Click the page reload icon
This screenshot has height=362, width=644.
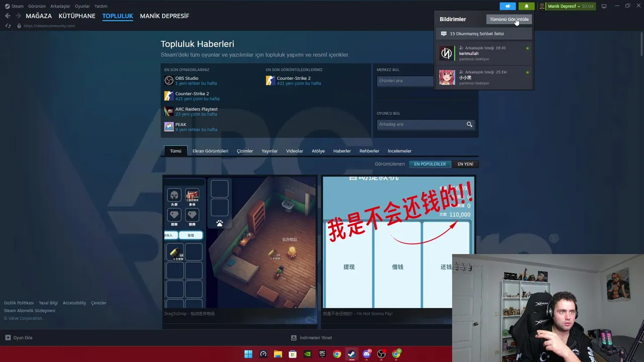(8, 26)
